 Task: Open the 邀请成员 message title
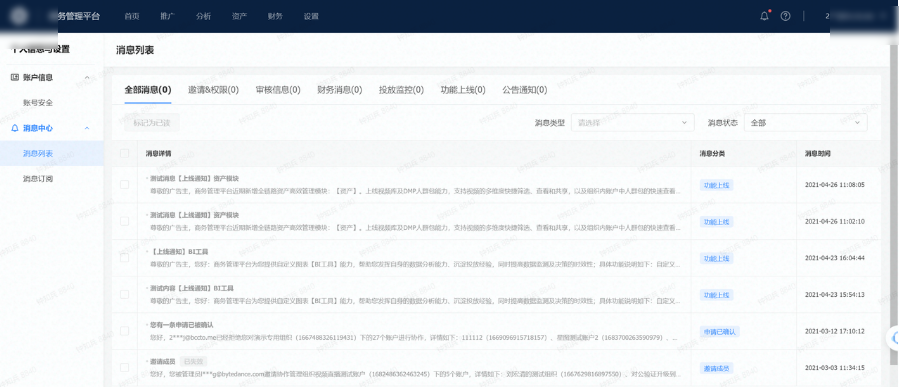[162, 361]
